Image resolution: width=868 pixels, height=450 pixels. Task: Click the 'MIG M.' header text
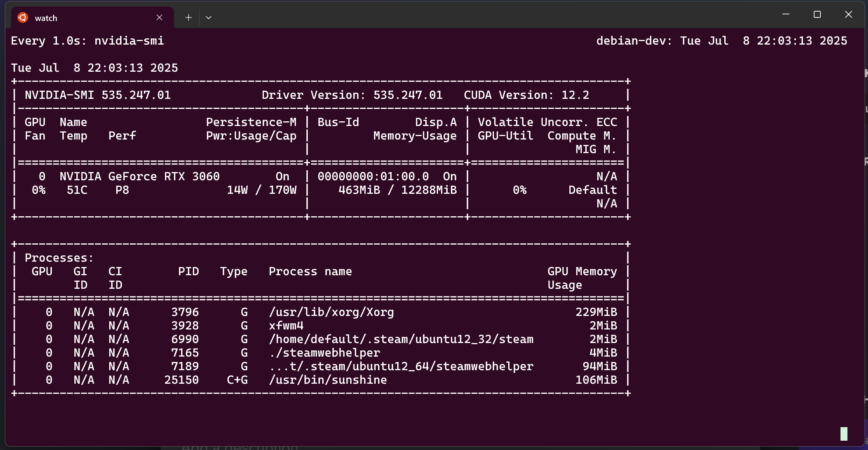[596, 149]
